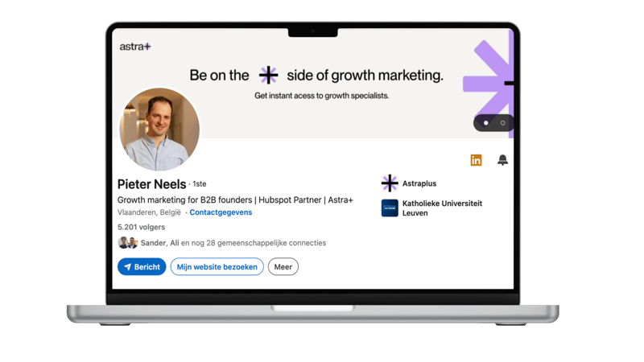Click the Astraplus company logo icon
Viewport: 644px width, 362px height.
point(390,183)
